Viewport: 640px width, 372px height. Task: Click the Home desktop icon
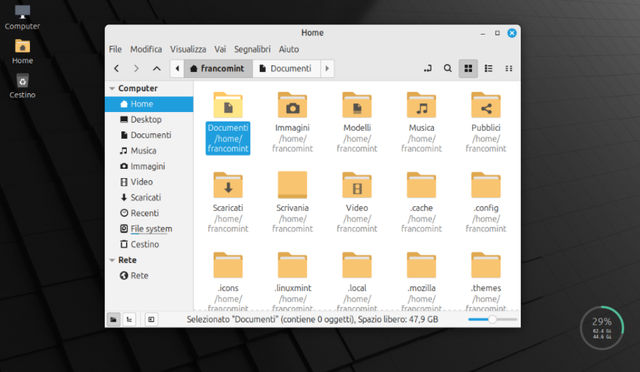[22, 51]
